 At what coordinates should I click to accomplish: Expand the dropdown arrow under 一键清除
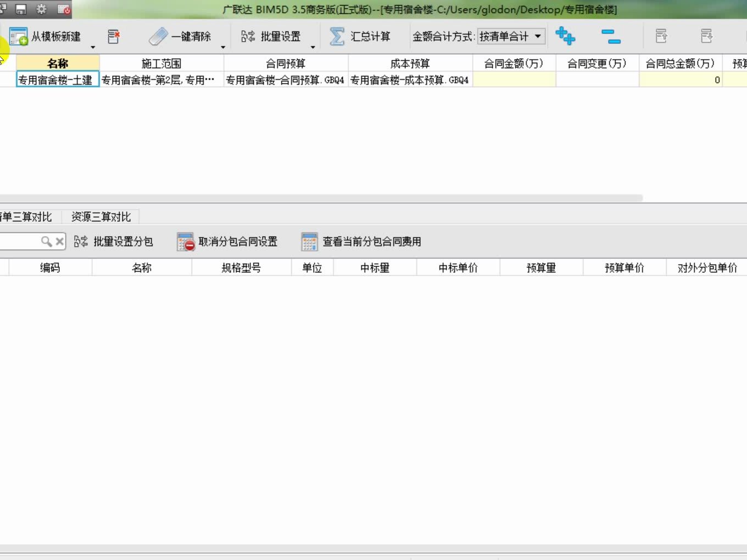pos(222,47)
